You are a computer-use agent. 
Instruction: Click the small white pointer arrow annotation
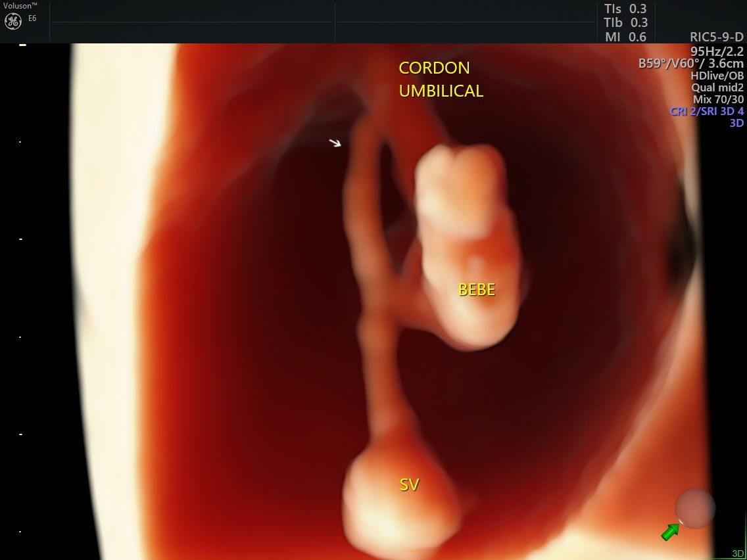(335, 143)
